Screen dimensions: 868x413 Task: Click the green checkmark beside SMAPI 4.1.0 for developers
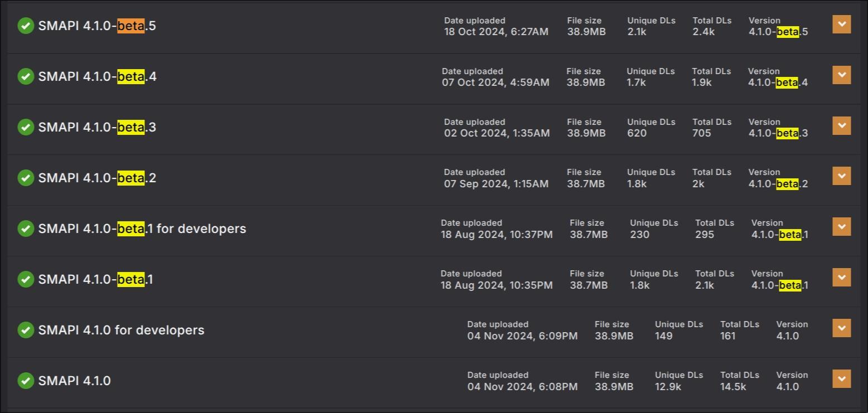point(26,330)
